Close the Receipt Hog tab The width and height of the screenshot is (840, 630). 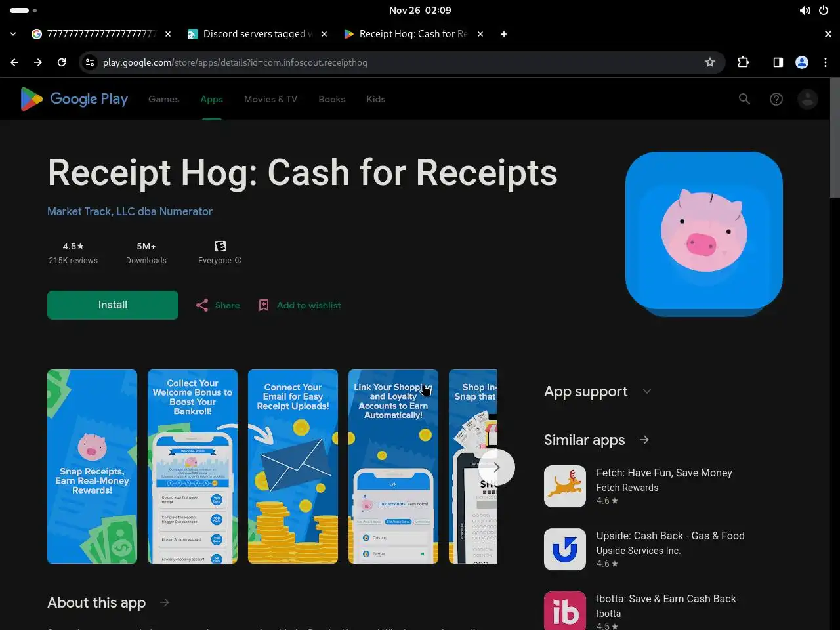point(480,34)
